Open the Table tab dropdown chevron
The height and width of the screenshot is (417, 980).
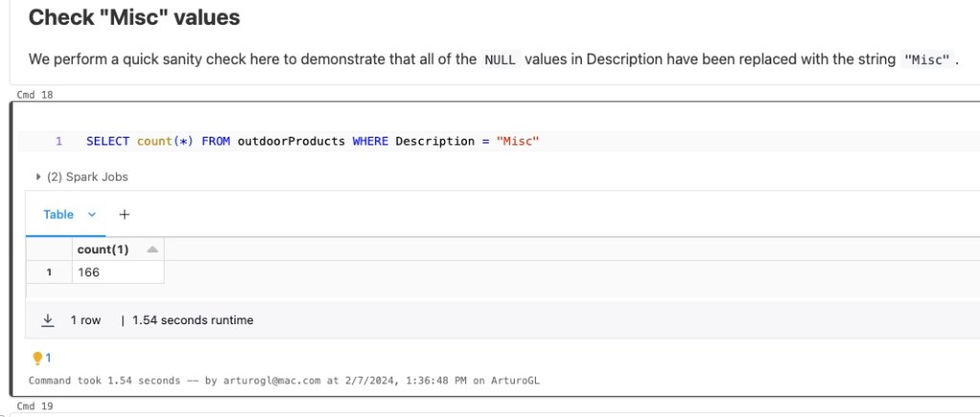[92, 215]
